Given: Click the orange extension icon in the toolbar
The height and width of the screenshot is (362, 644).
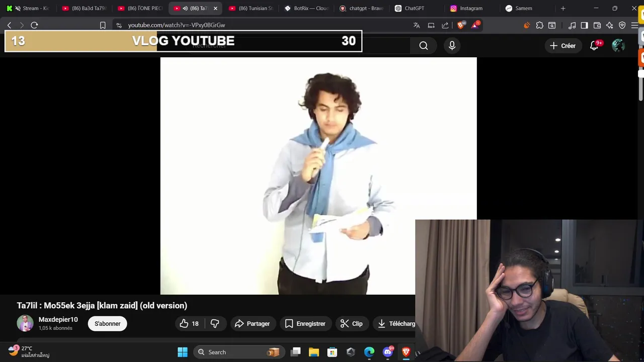Looking at the screenshot, I should [x=527, y=25].
